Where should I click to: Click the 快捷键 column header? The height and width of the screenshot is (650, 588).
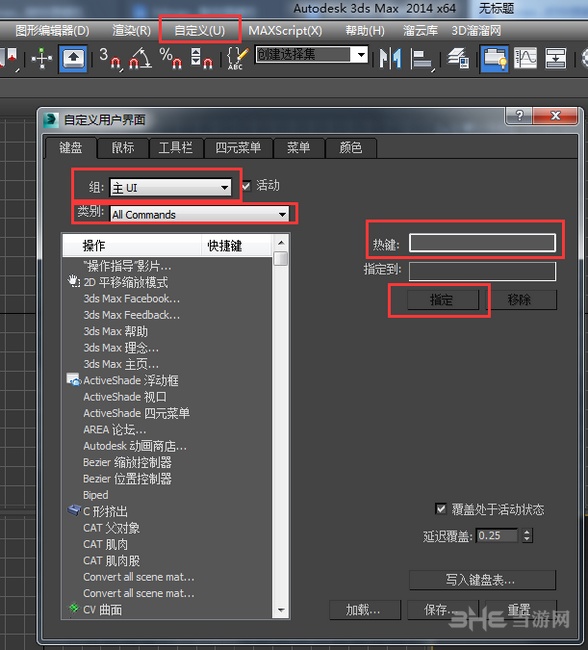click(237, 246)
